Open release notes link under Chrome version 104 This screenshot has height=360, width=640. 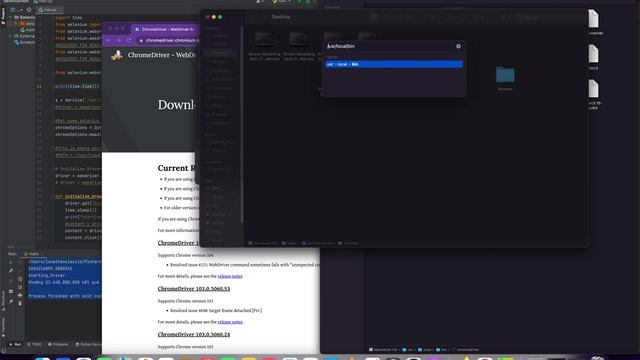click(x=230, y=276)
